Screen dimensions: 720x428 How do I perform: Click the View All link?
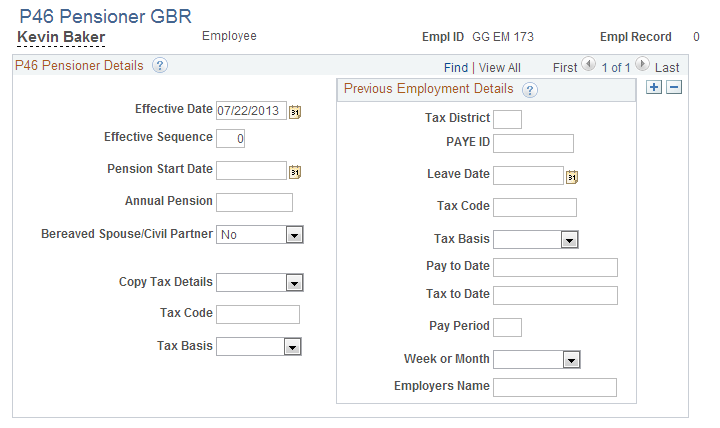coord(500,68)
